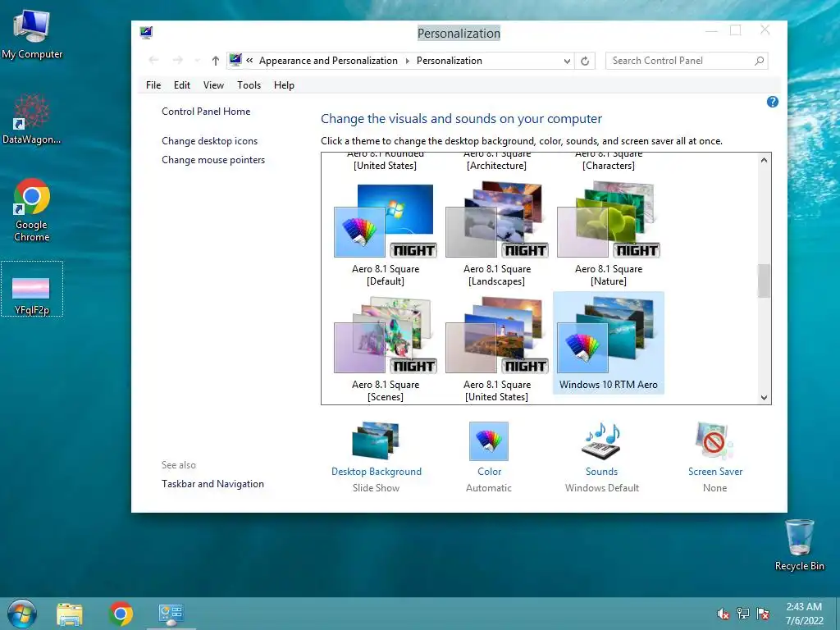The height and width of the screenshot is (630, 840).
Task: Open Taskbar and Navigation link
Action: (212, 484)
